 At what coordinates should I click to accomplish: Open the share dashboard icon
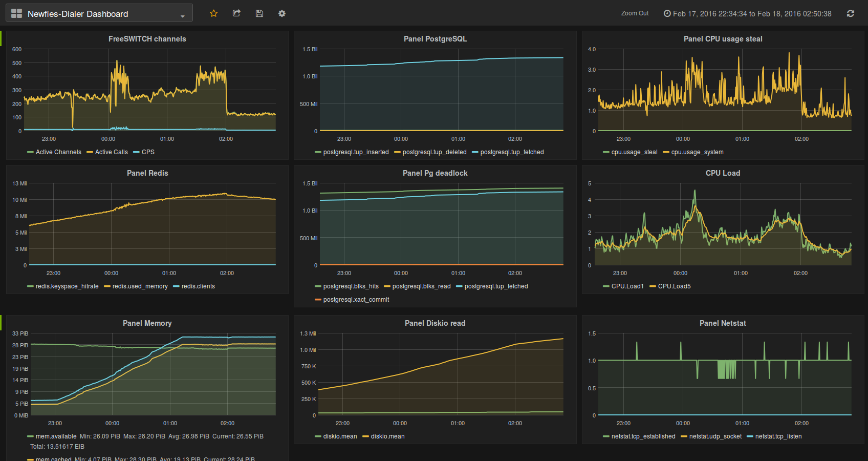pos(236,13)
